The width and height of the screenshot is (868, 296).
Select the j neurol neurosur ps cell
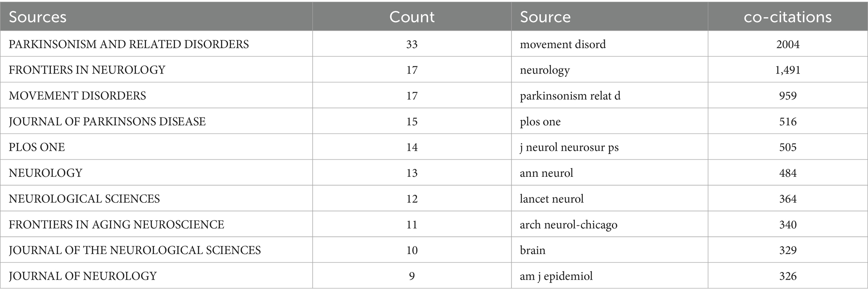(x=569, y=147)
